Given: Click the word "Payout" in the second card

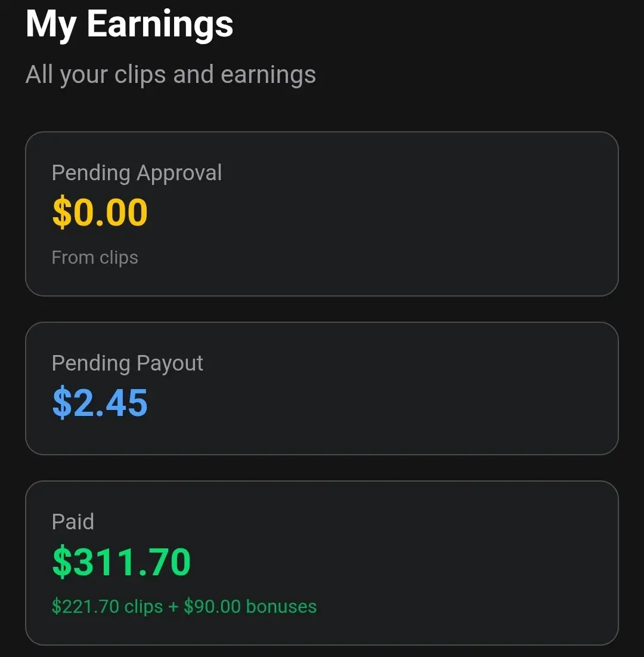Looking at the screenshot, I should click(170, 363).
